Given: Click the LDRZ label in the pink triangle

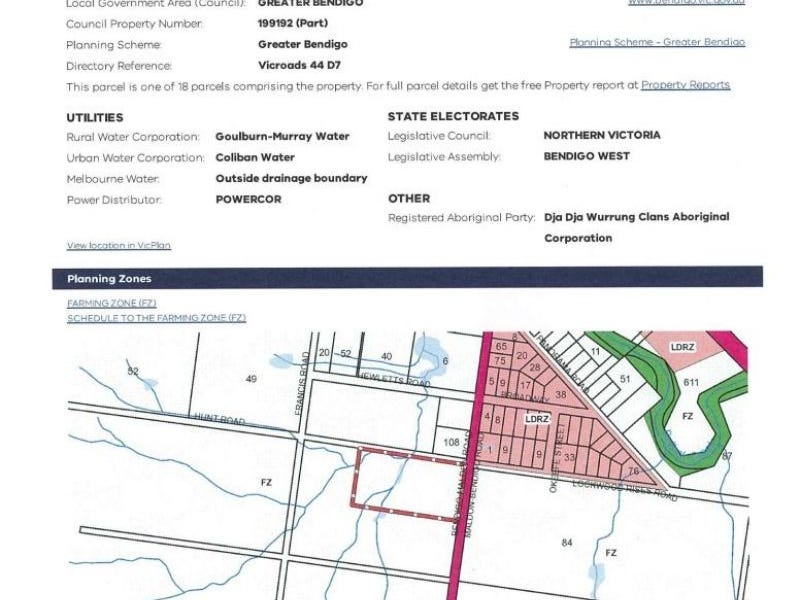Looking at the screenshot, I should click(x=537, y=419).
